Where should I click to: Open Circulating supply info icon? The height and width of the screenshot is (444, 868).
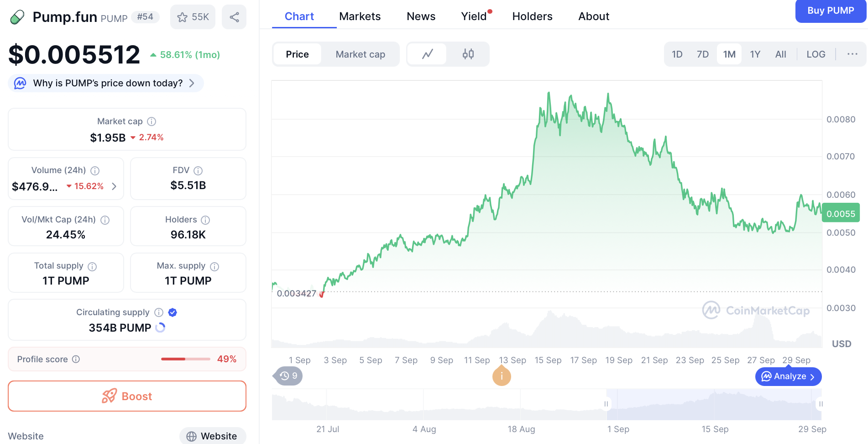(159, 312)
